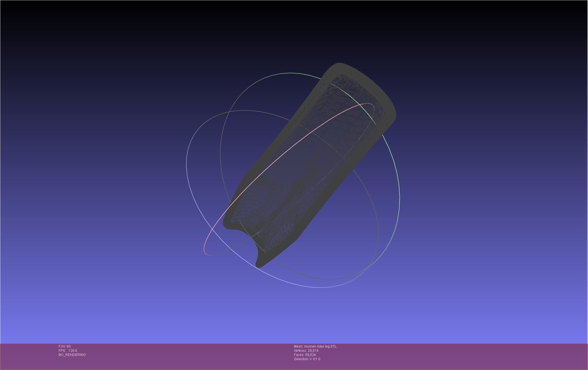588x370 pixels.
Task: Click the 'BO_RENDERING' status label
Action: click(x=72, y=355)
